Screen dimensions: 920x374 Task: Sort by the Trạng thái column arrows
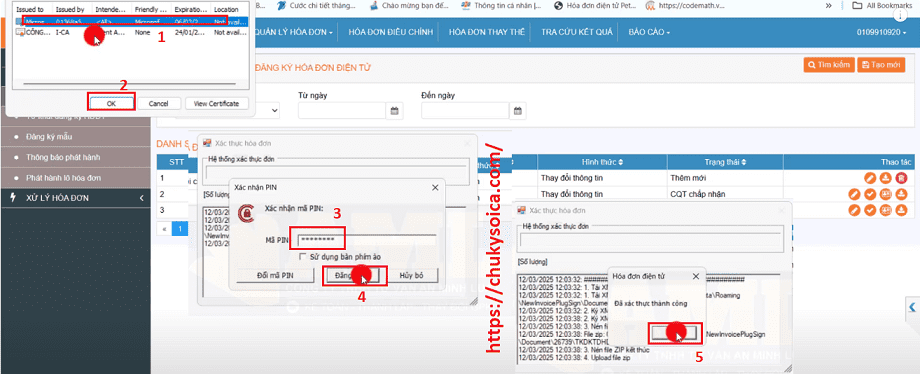744,162
